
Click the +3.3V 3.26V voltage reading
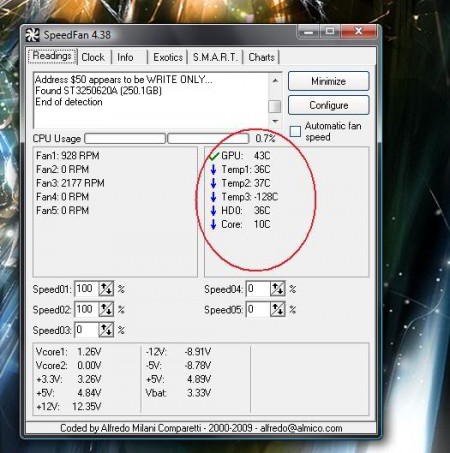click(x=68, y=379)
